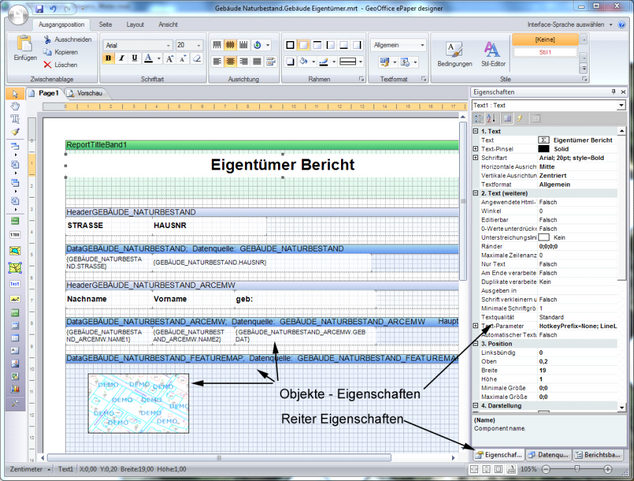Click the Löschen delete icon
634x481 pixels.
tap(47, 63)
